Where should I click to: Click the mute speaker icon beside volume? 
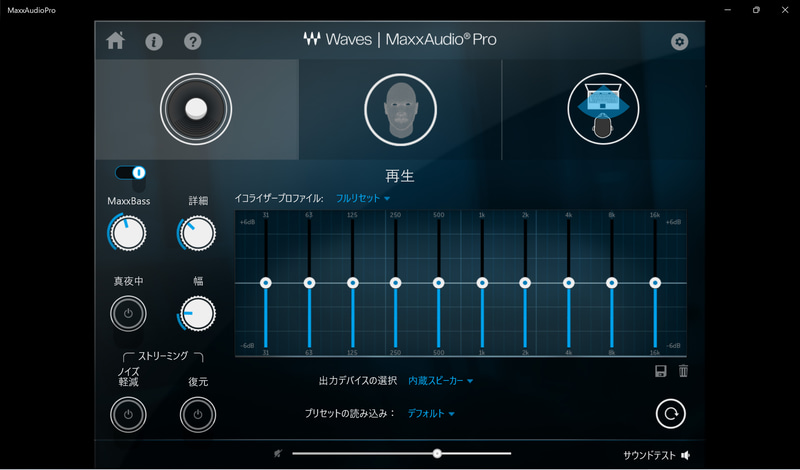point(278,453)
